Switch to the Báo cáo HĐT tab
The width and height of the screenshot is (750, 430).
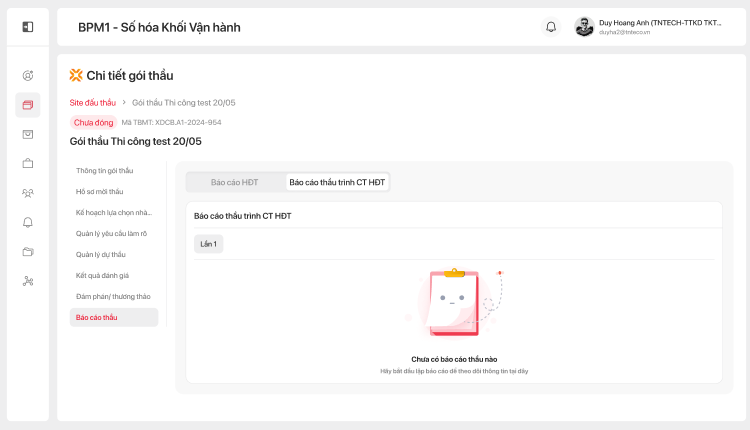click(x=235, y=182)
